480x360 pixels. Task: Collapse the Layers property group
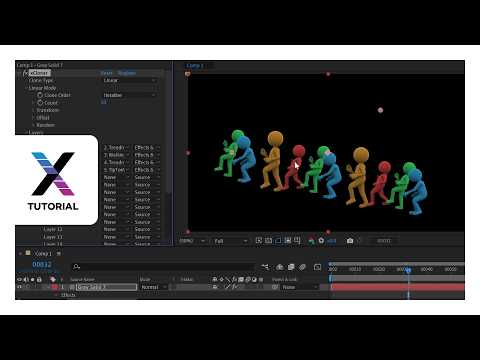pos(27,132)
